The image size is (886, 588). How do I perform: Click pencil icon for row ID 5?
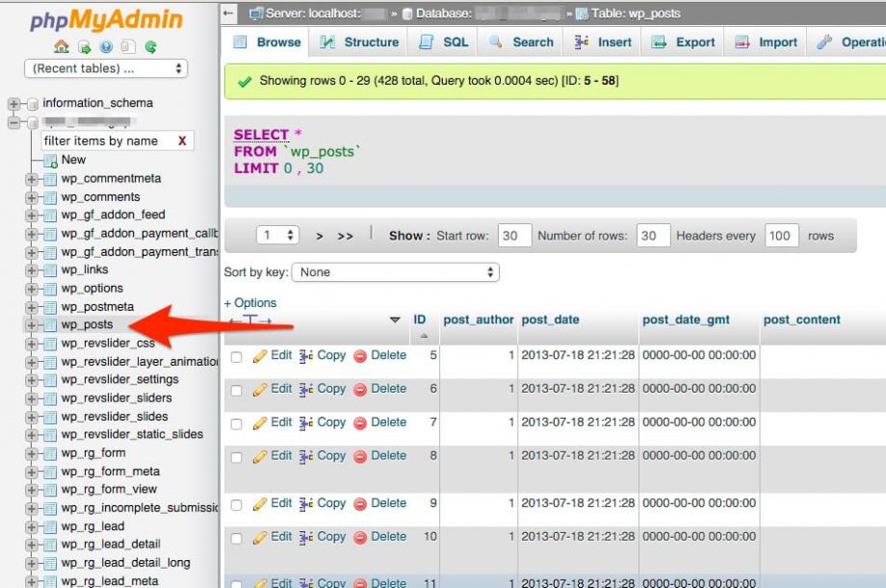(x=259, y=356)
